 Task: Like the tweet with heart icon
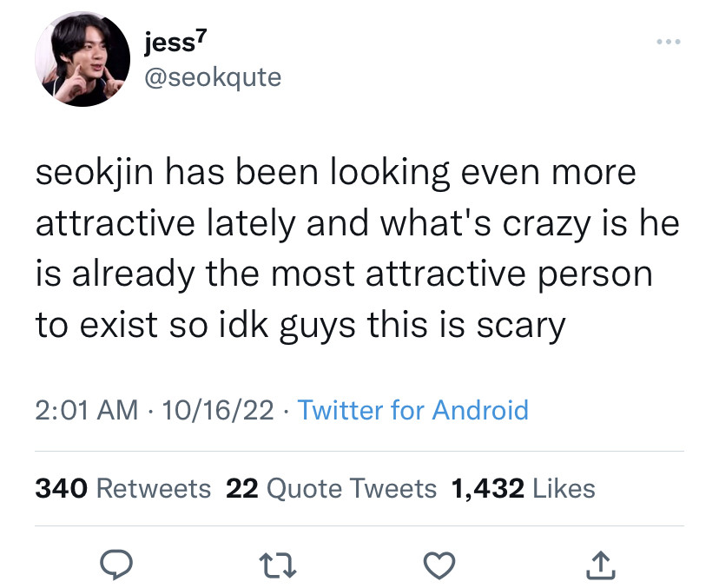coord(439,565)
